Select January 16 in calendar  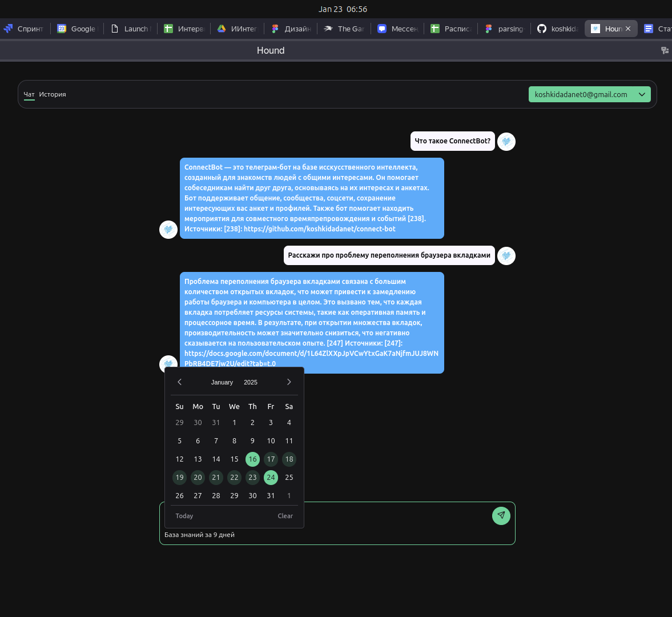coord(252,459)
